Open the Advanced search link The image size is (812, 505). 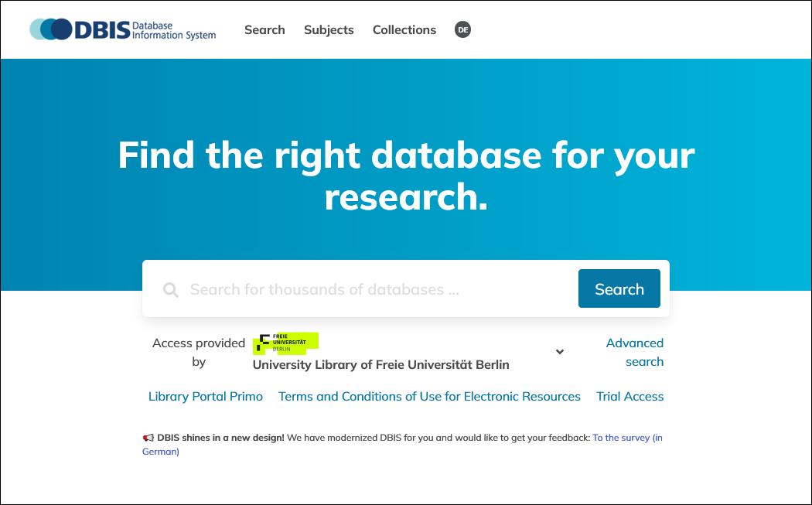[x=634, y=353]
